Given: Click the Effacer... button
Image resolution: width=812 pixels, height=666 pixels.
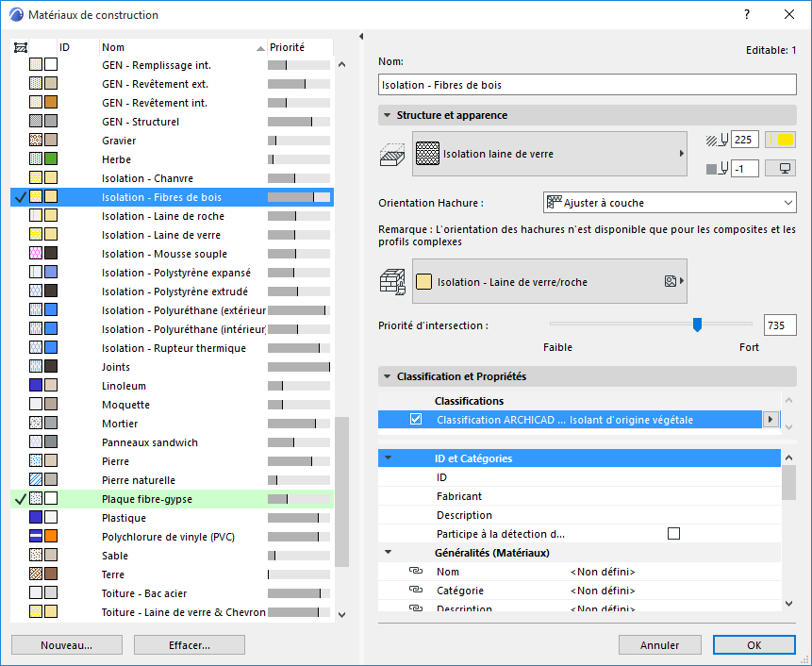Looking at the screenshot, I should (x=189, y=644).
